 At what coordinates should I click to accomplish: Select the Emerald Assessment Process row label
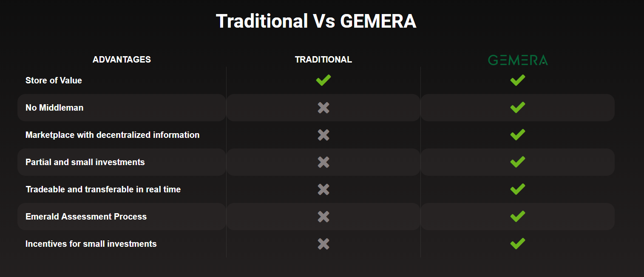click(x=86, y=217)
